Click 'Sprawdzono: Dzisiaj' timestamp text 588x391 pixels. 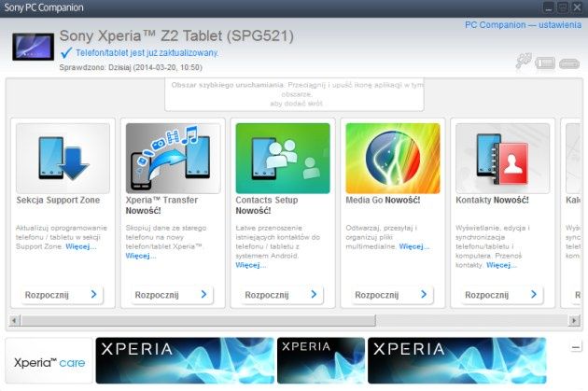tap(131, 67)
